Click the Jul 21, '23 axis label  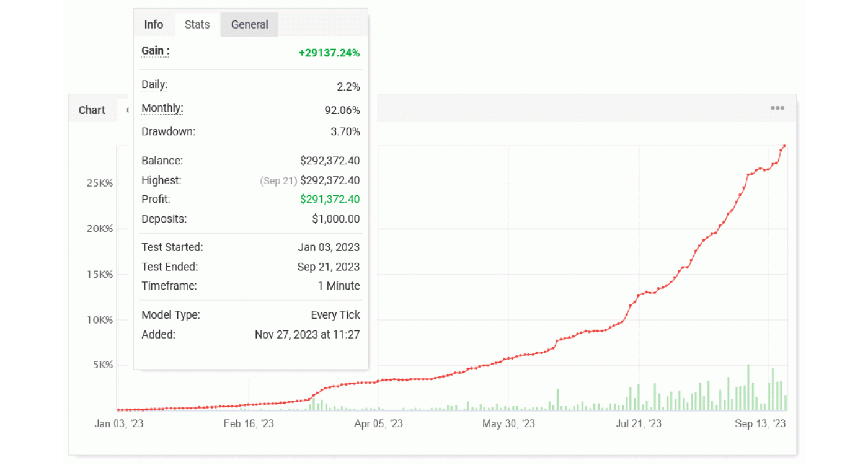[638, 424]
